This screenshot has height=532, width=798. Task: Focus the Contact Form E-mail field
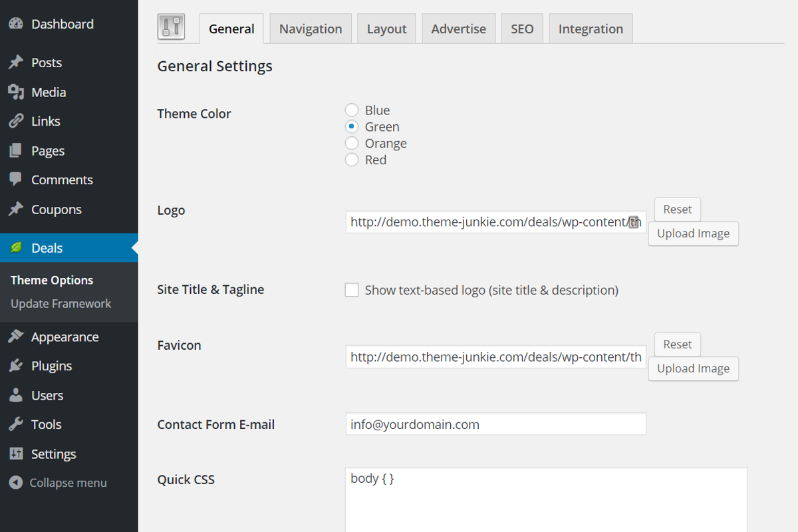coord(496,424)
